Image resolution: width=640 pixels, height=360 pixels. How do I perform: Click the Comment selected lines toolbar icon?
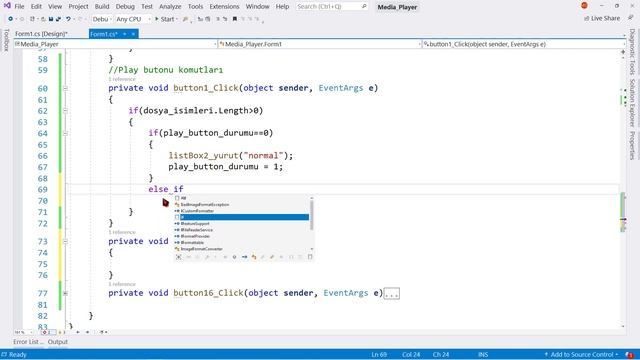pyautogui.click(x=218, y=19)
